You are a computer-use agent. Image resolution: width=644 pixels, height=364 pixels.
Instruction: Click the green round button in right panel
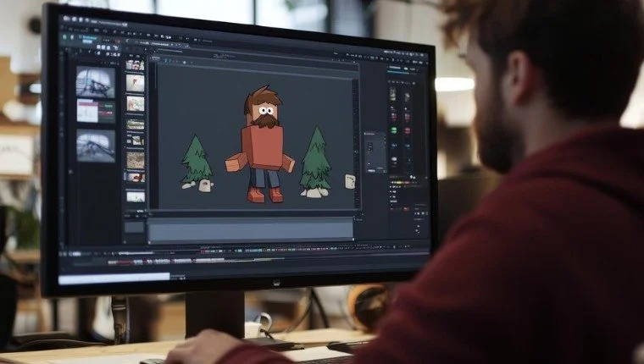click(394, 130)
